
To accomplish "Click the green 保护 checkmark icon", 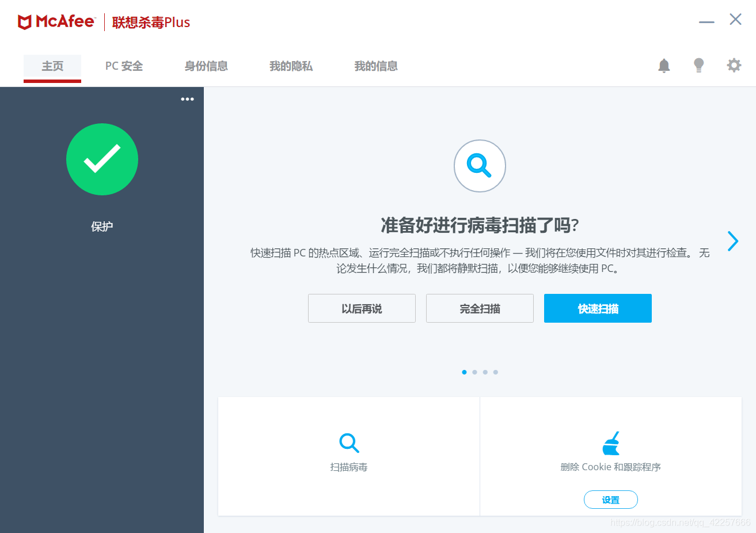I will point(102,159).
